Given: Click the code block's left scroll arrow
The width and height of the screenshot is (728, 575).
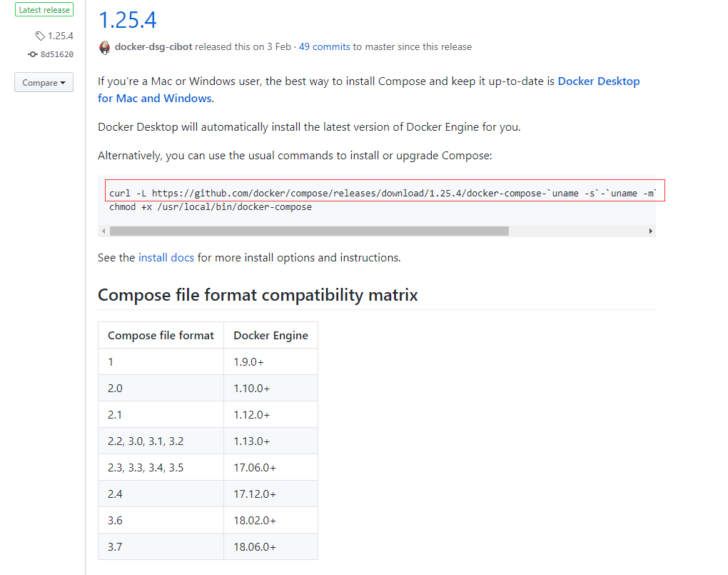Looking at the screenshot, I should [x=103, y=231].
